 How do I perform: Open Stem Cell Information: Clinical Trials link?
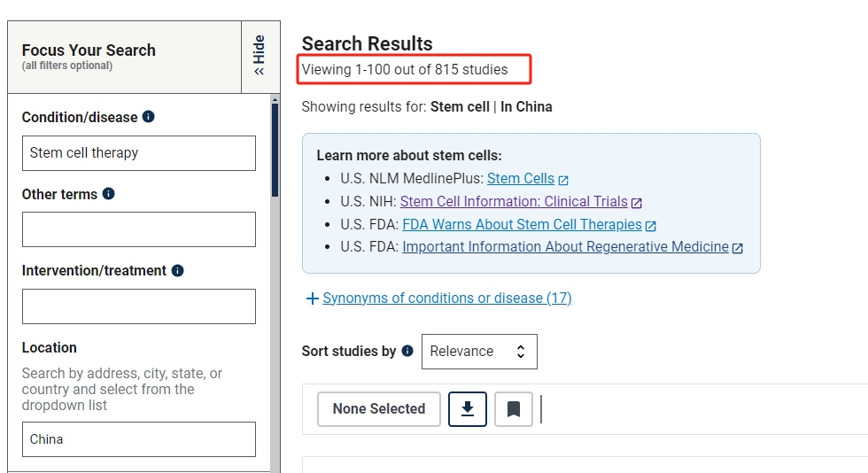coord(514,202)
